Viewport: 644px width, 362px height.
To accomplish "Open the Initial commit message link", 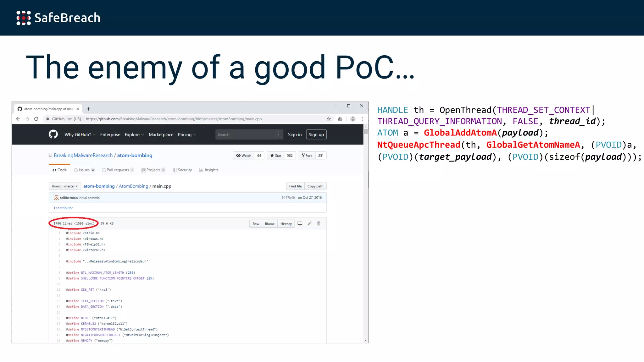I will click(x=89, y=198).
